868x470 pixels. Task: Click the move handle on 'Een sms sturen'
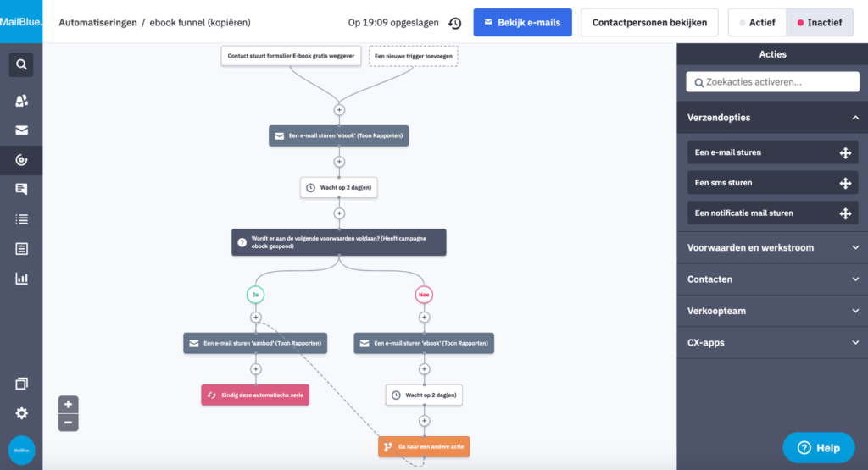coord(844,183)
